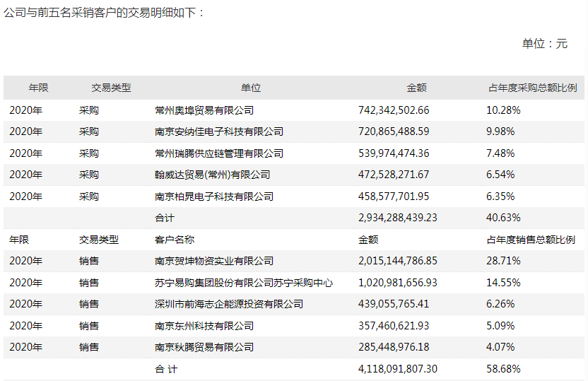Click percentage 5.09%
The image size is (588, 381).
(500, 326)
